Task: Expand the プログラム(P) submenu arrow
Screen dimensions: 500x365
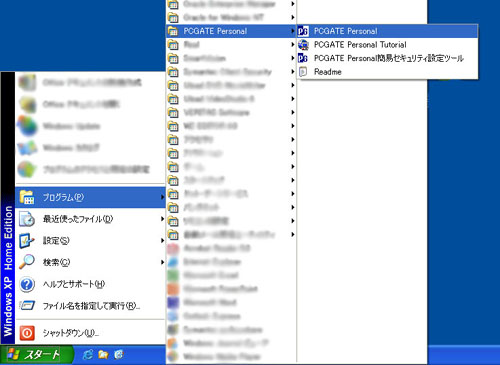Action: (x=162, y=197)
